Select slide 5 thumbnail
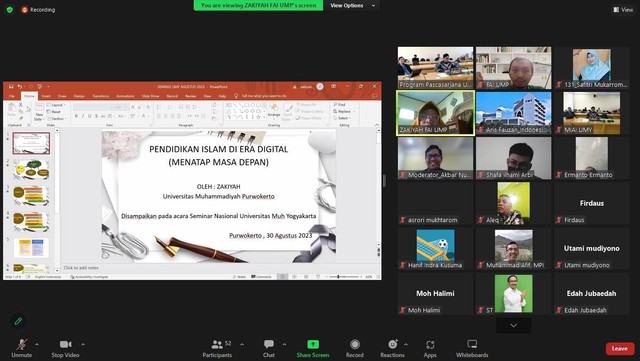 [31, 248]
